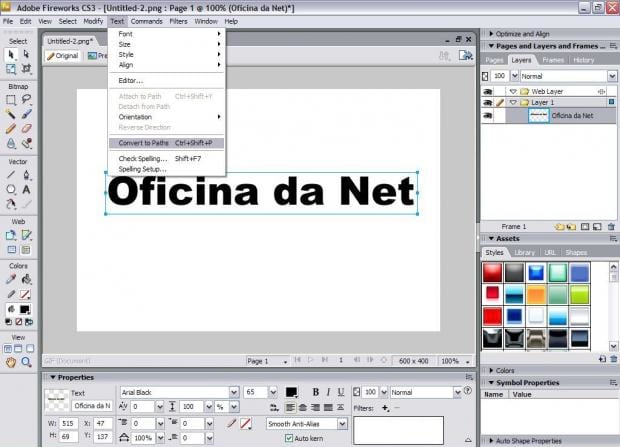Select the Zoom tool
Screen dimensions: 620x447
coord(26,362)
